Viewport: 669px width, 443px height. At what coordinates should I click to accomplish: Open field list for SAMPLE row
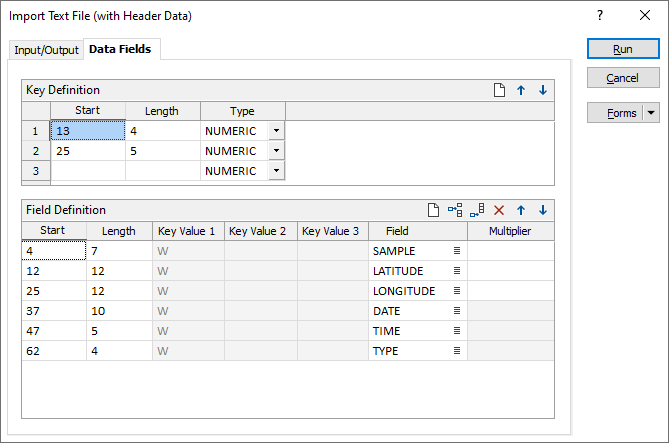tap(457, 251)
